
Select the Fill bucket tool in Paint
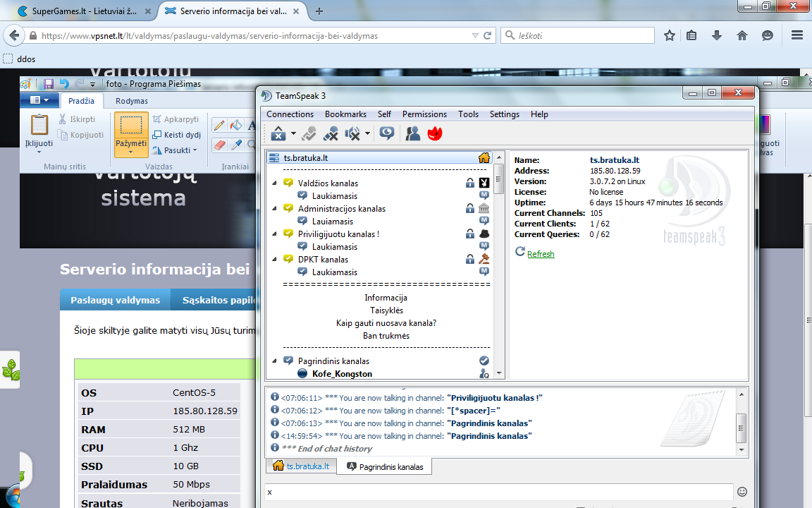coord(235,126)
